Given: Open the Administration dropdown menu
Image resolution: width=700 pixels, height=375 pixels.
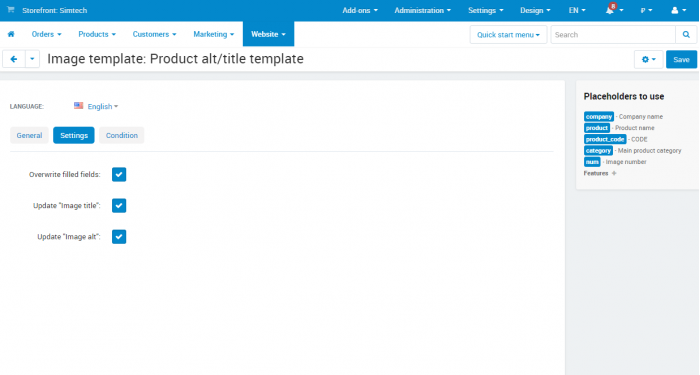Looking at the screenshot, I should [422, 10].
